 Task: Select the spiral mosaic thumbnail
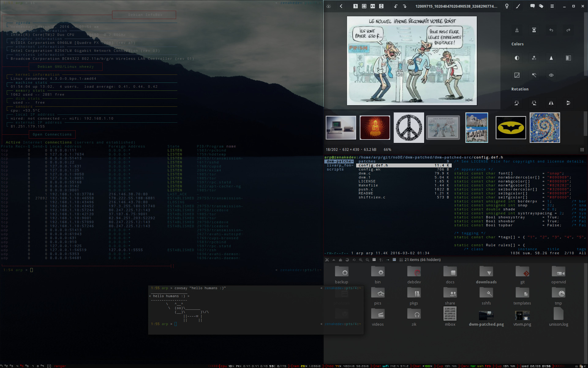(x=545, y=128)
